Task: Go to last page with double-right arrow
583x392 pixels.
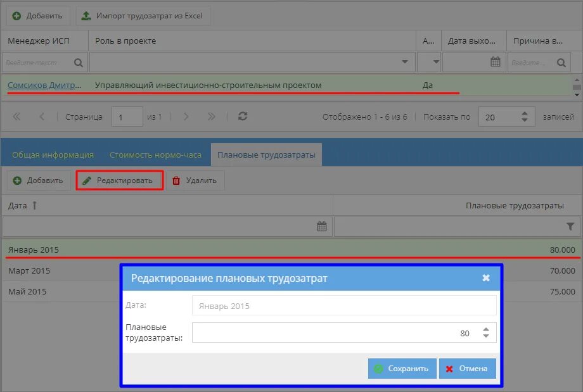Action: coord(211,117)
